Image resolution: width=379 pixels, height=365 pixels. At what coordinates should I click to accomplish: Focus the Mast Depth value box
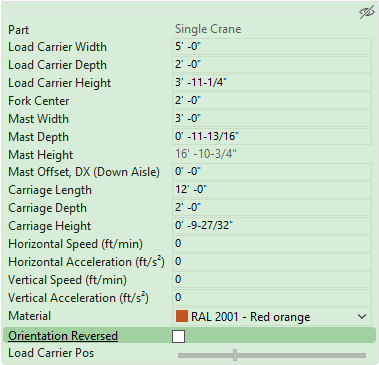coord(272,136)
